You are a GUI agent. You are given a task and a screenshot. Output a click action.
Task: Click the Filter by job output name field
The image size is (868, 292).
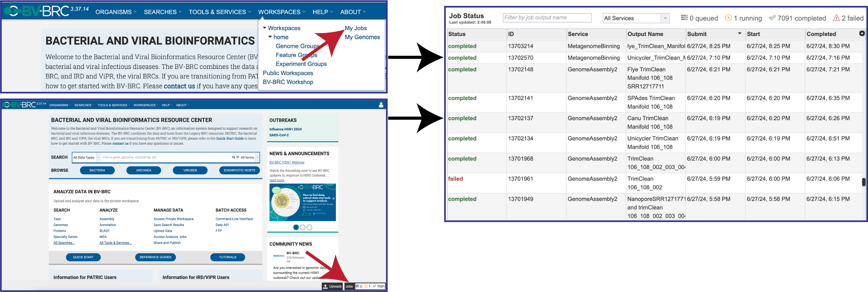(547, 18)
